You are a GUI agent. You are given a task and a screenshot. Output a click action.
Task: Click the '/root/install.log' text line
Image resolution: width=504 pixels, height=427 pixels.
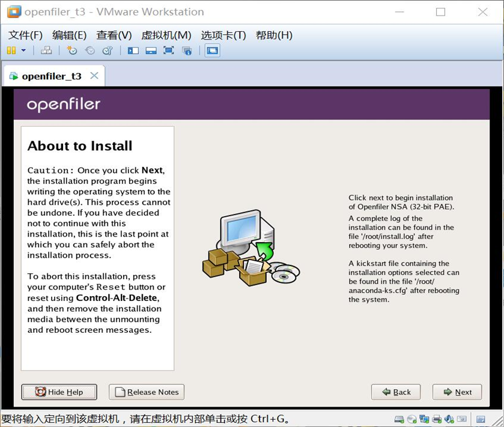click(391, 237)
